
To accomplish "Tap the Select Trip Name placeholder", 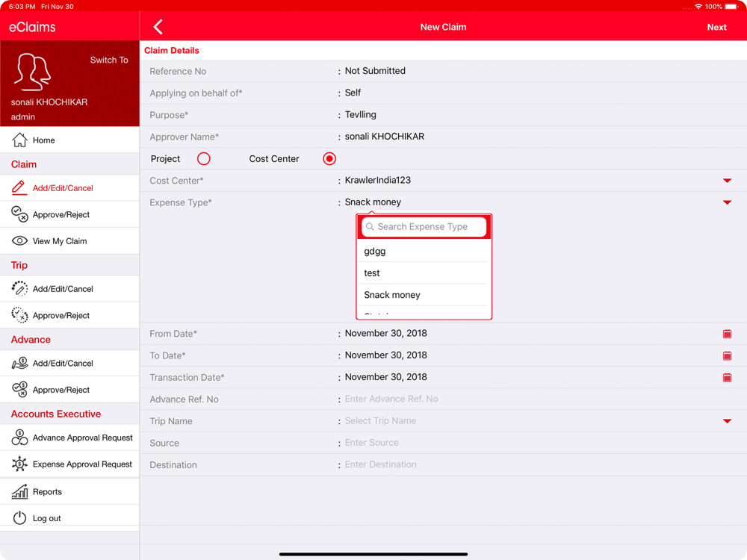I will point(380,421).
